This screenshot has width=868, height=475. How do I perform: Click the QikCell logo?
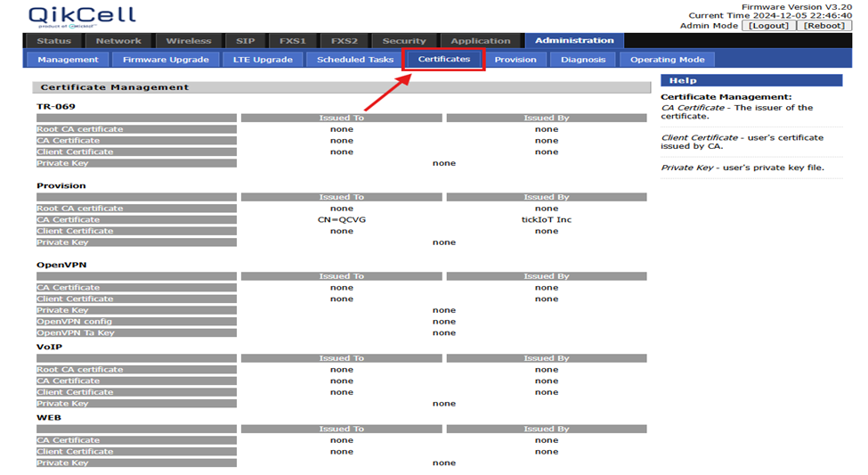[x=81, y=16]
